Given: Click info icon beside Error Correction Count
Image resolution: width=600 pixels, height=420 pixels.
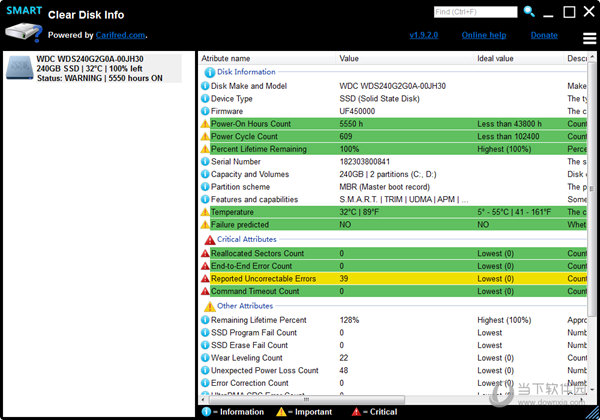Looking at the screenshot, I should (x=205, y=383).
